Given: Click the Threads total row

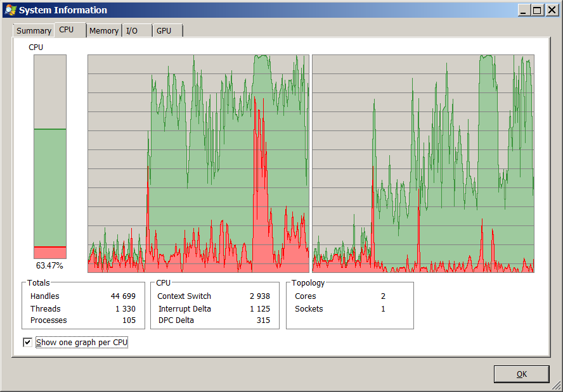Looking at the screenshot, I should [82, 309].
